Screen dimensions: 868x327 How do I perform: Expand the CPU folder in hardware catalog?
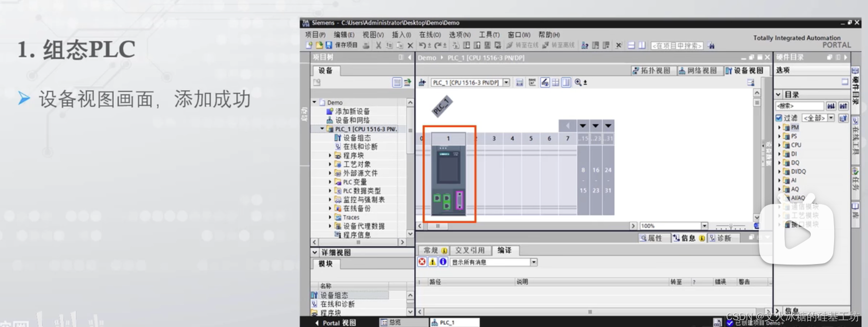780,145
